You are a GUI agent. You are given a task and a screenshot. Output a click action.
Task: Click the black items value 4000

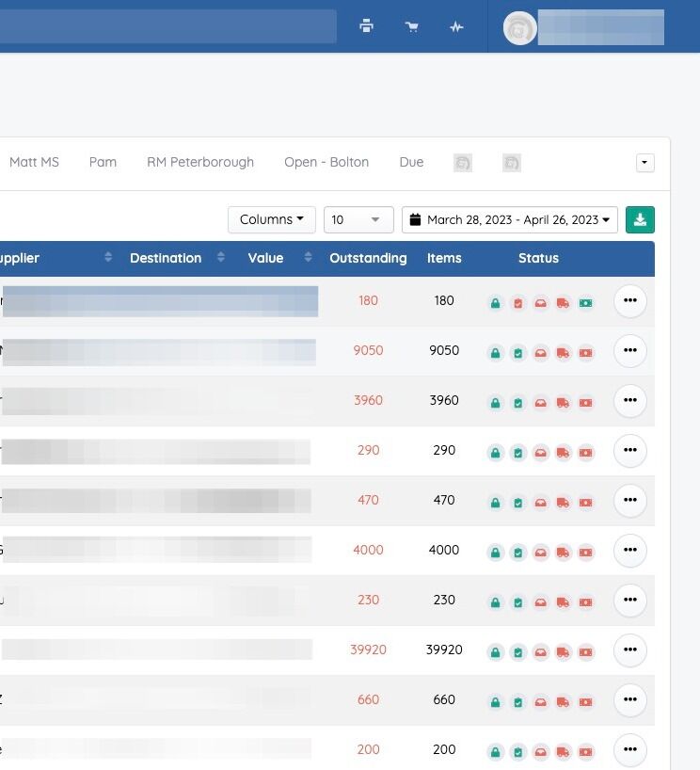[x=444, y=550]
